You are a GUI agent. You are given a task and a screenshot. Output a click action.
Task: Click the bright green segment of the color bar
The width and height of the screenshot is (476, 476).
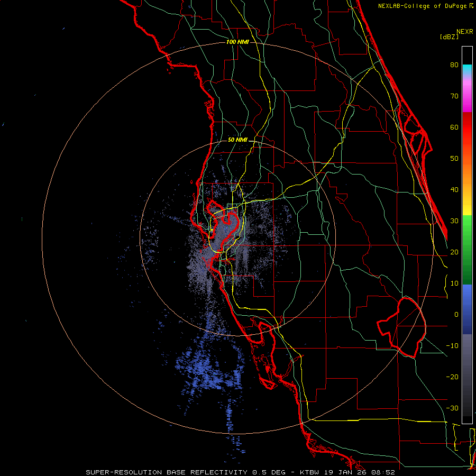click(x=467, y=226)
